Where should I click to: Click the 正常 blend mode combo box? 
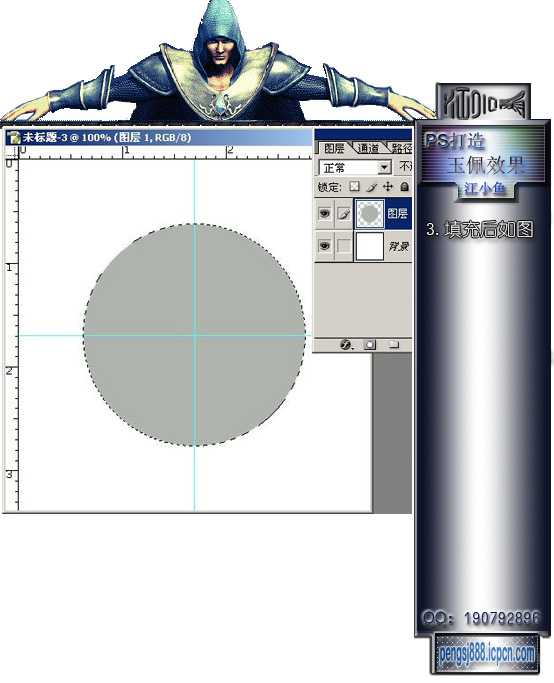[x=355, y=167]
